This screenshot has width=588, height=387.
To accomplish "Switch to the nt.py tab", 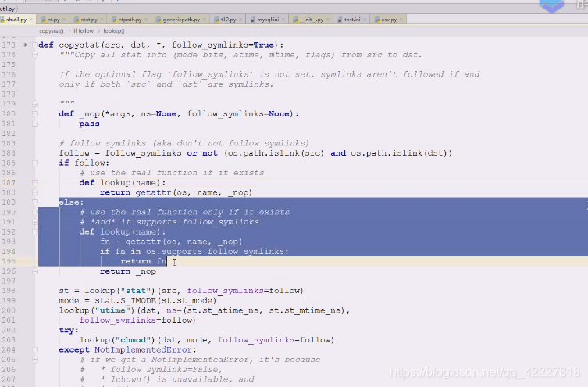I will pos(54,20).
